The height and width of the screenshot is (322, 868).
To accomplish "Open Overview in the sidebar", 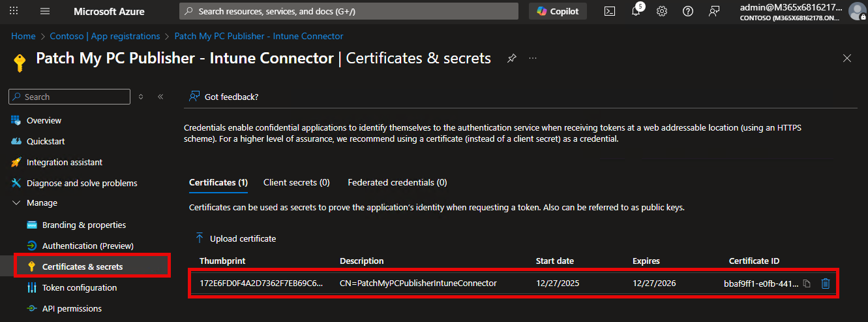I will pos(44,120).
